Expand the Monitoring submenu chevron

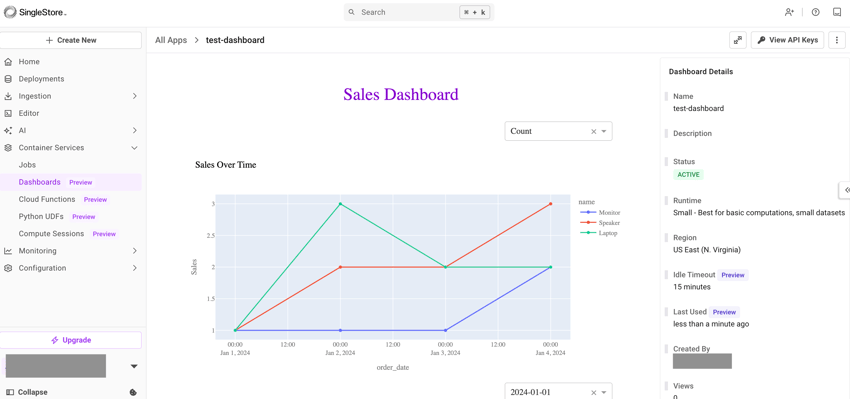click(134, 251)
